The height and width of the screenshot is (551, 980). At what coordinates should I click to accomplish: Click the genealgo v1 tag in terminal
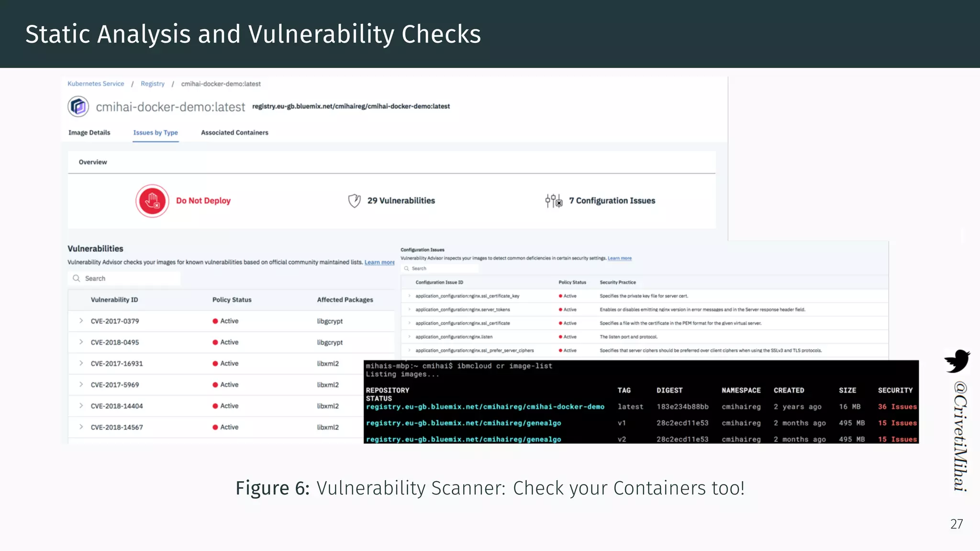tap(622, 423)
